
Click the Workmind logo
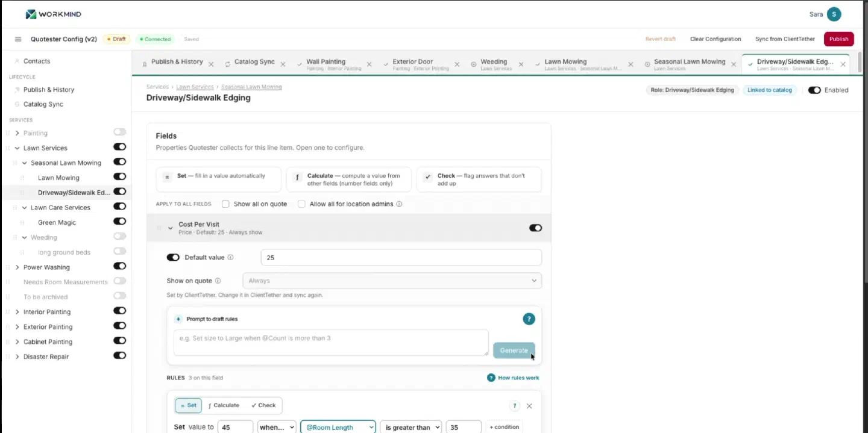click(54, 14)
